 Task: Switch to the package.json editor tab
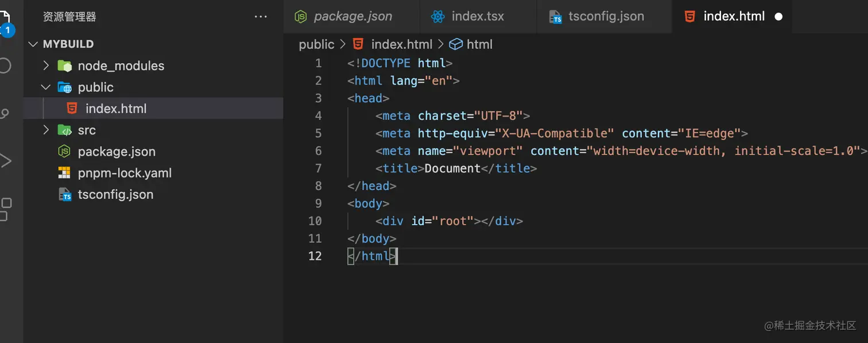pyautogui.click(x=352, y=17)
